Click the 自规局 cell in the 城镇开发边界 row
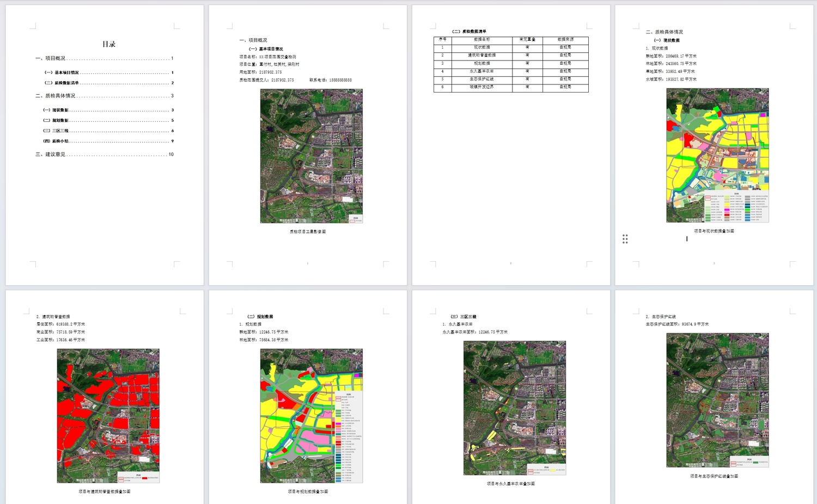817x504 pixels. pos(565,87)
